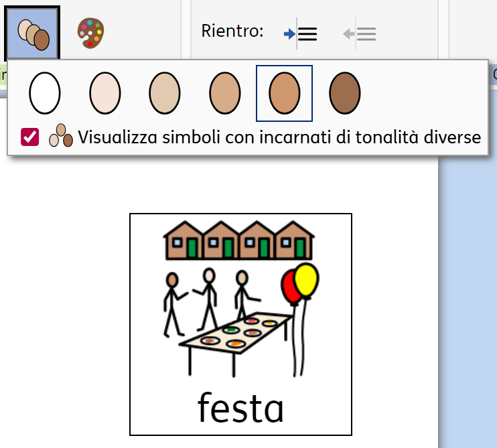Select the light pink skin tone swatch
This screenshot has width=497, height=448.
coord(105,93)
